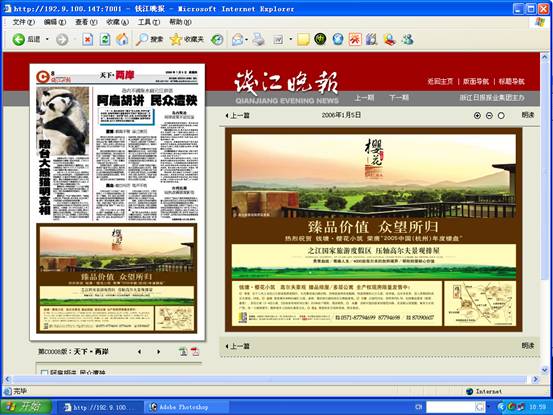Click the Mail envelope toolbar icon

[237, 39]
